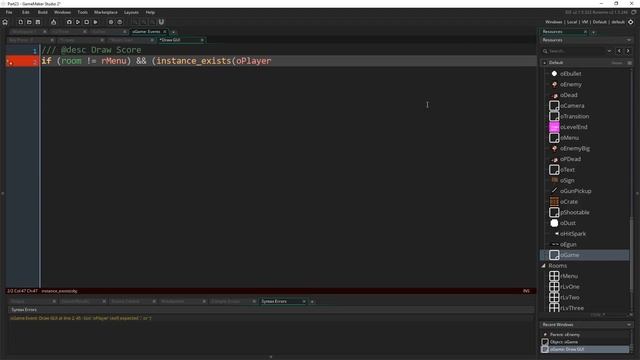Go to previous search result arrow
The height and width of the screenshot is (360, 640).
pos(619,51)
